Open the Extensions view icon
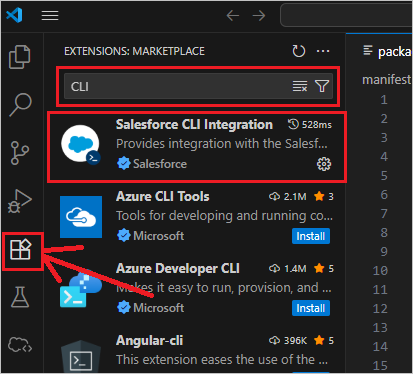The width and height of the screenshot is (413, 374). tap(21, 249)
